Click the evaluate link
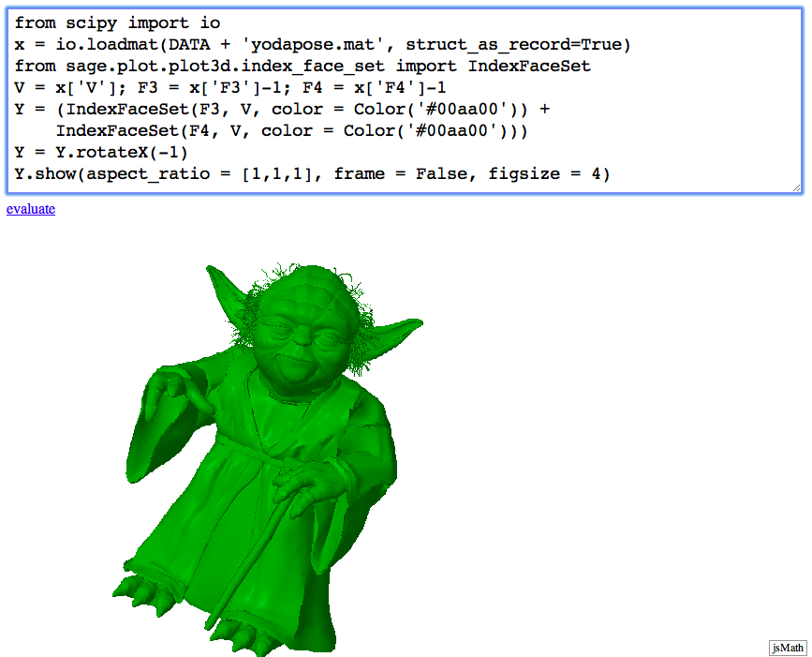Screen dimensions: 812x657 (31, 209)
